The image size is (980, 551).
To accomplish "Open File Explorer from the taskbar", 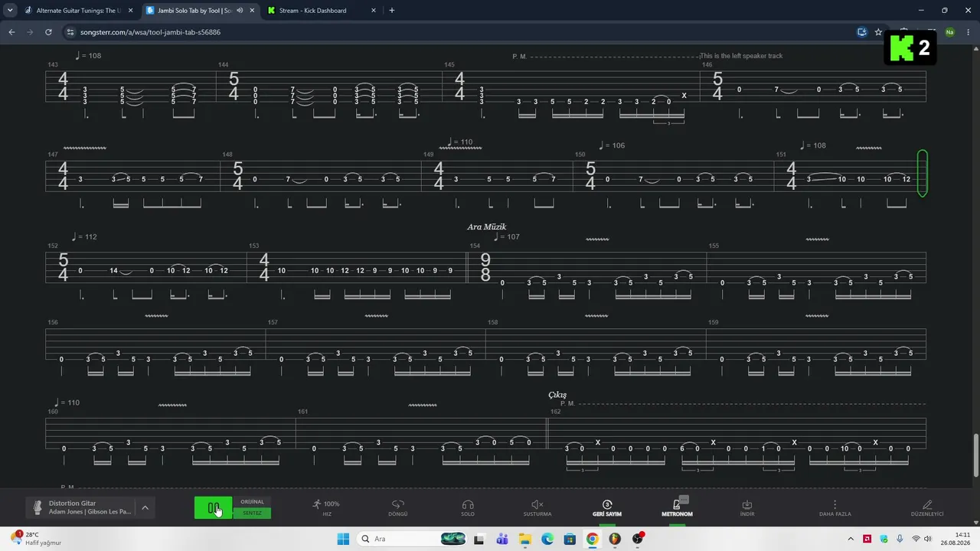I will (x=525, y=539).
